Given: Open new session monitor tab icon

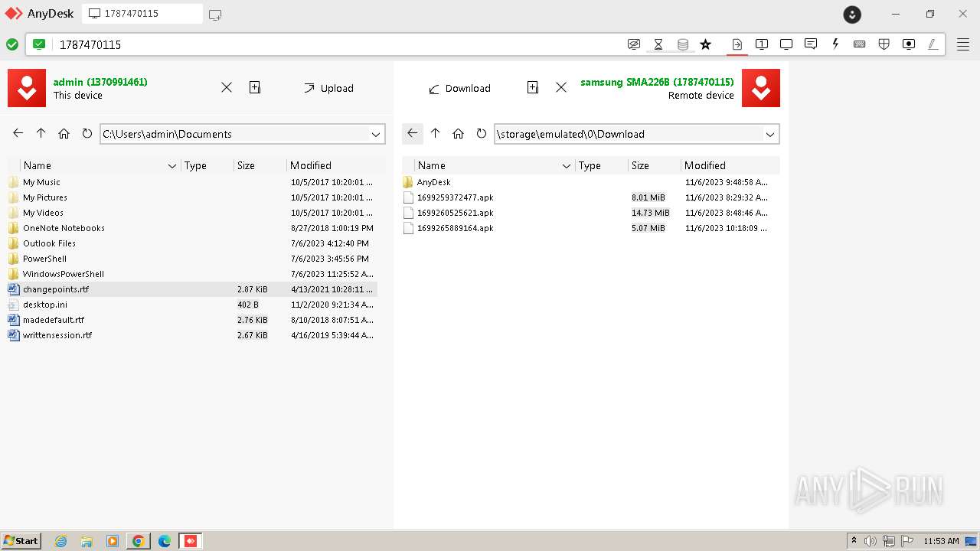Looking at the screenshot, I should tap(215, 15).
